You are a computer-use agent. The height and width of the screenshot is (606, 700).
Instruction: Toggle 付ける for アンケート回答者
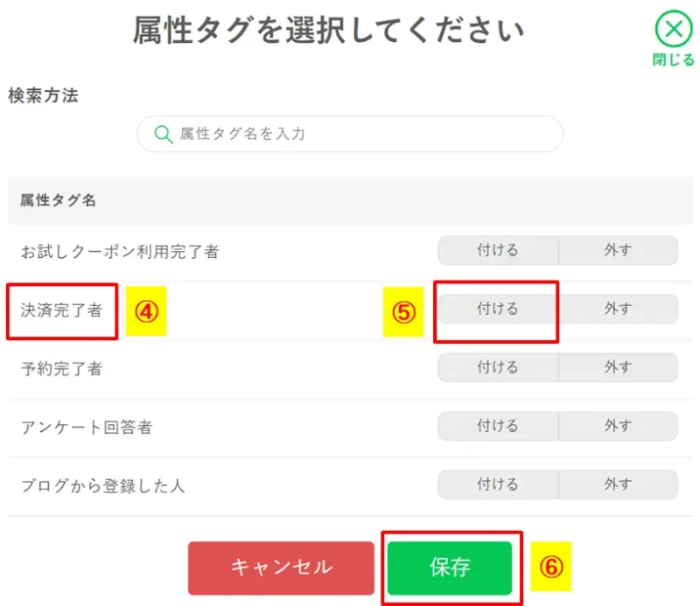(496, 426)
